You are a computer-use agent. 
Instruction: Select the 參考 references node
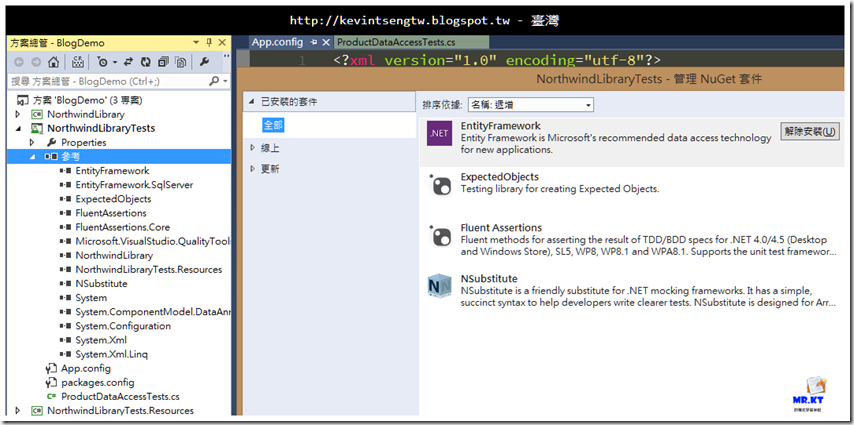70,156
